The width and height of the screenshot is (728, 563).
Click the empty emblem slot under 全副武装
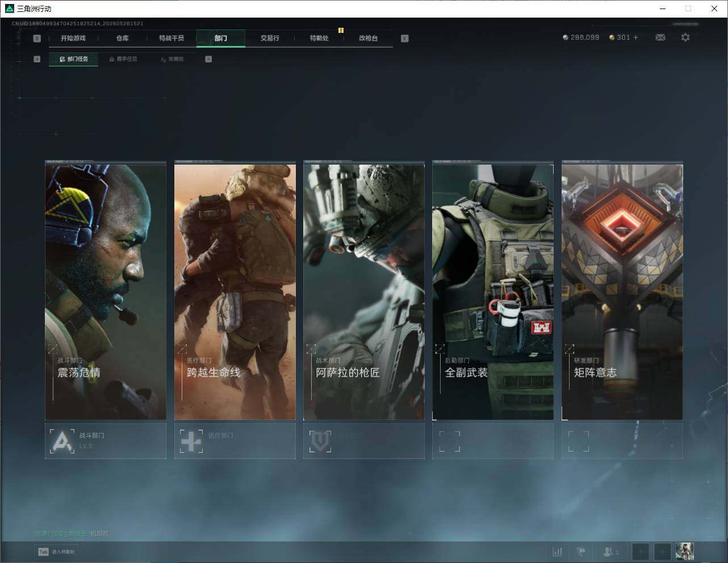[449, 441]
